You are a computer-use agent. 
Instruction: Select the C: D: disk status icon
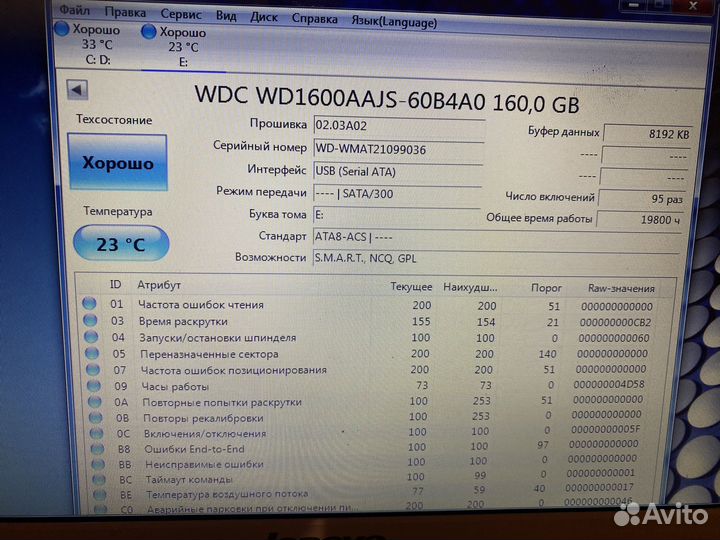62,29
